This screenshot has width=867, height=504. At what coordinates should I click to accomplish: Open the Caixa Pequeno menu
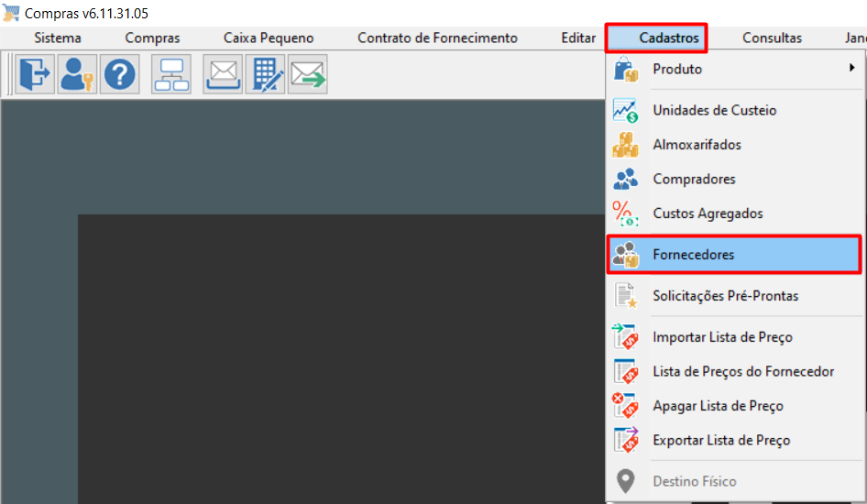[269, 38]
